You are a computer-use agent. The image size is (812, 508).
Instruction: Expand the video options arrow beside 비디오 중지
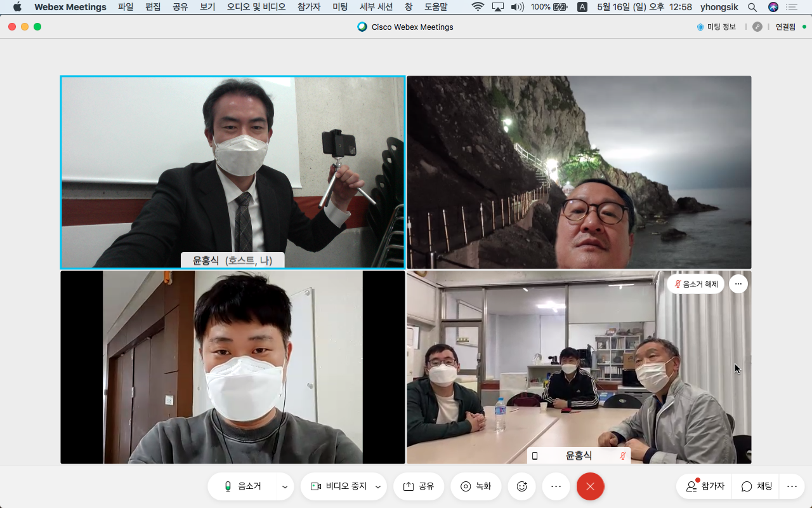click(378, 487)
